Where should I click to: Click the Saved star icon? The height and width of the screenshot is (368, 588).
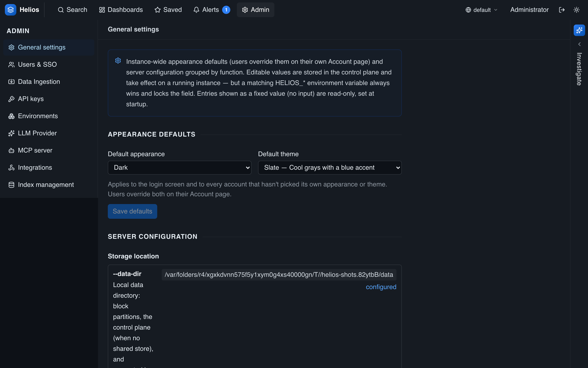pos(157,10)
